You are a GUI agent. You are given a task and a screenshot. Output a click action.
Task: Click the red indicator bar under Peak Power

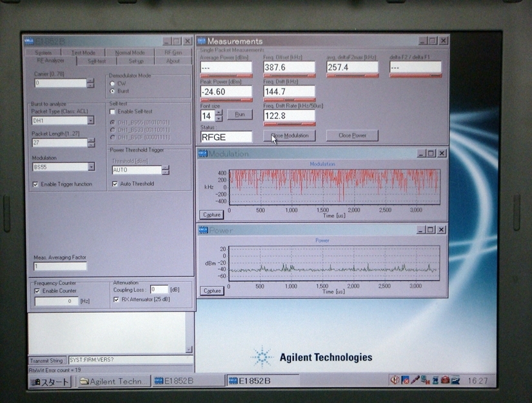coord(226,100)
